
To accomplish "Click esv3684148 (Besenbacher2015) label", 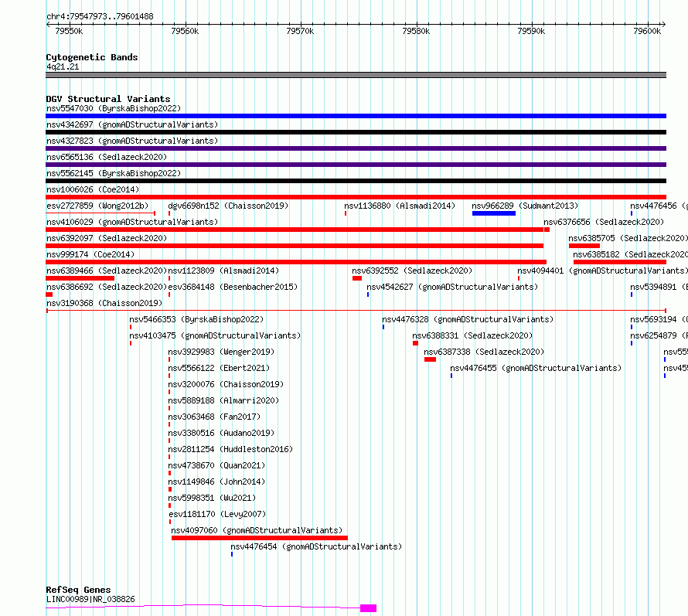I will [x=233, y=287].
